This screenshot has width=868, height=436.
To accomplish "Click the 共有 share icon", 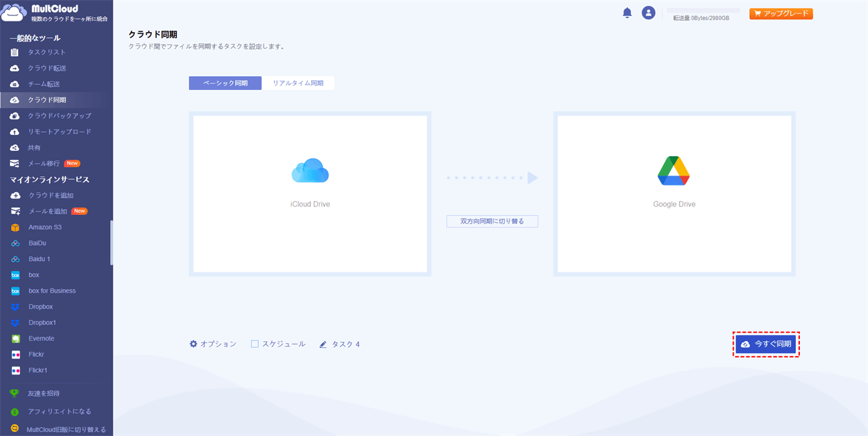I will click(x=15, y=148).
